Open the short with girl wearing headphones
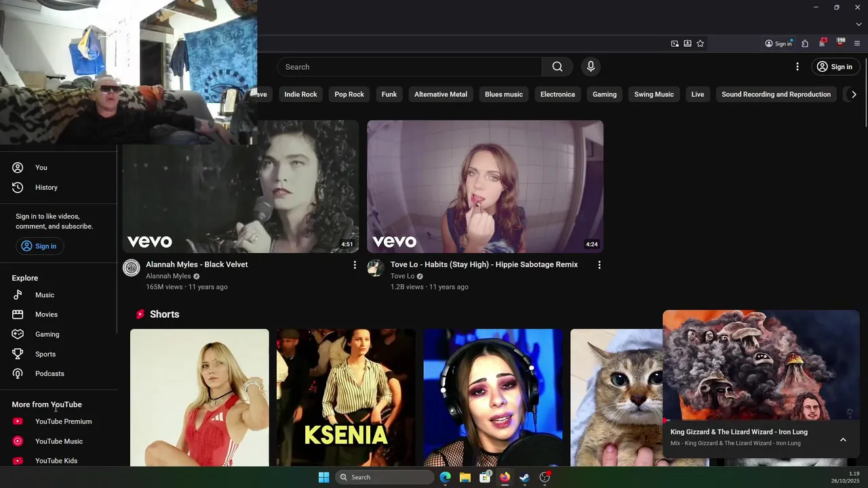This screenshot has width=868, height=488. click(x=493, y=398)
